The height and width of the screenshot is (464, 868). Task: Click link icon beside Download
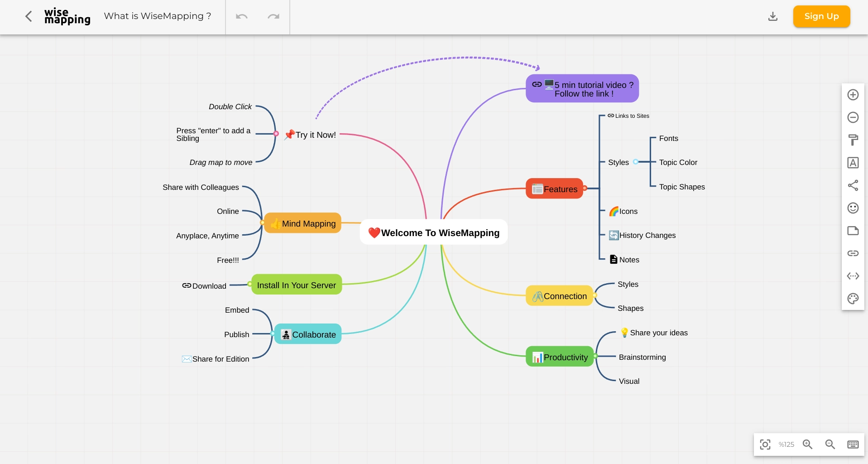click(187, 285)
